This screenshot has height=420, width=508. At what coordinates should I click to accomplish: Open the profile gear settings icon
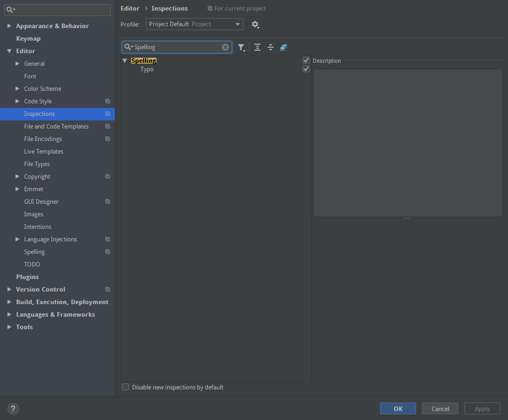tap(255, 24)
